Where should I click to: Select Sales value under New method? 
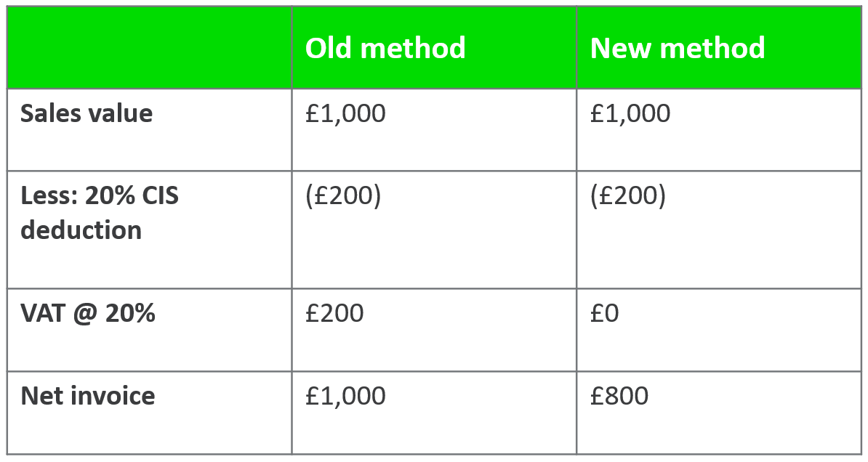coord(630,114)
